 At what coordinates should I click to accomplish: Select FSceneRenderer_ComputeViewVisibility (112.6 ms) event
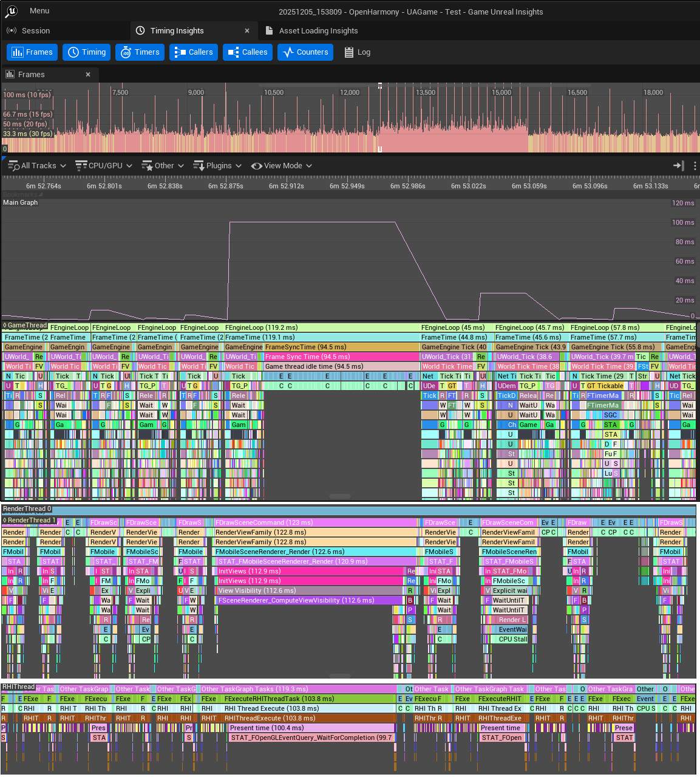pyautogui.click(x=310, y=601)
